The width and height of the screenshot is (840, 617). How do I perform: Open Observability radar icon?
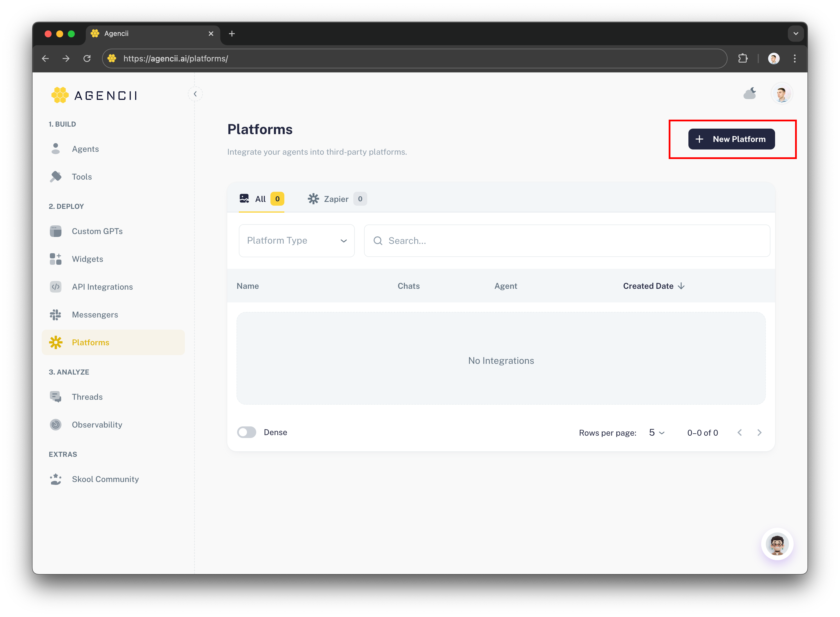[x=56, y=425]
